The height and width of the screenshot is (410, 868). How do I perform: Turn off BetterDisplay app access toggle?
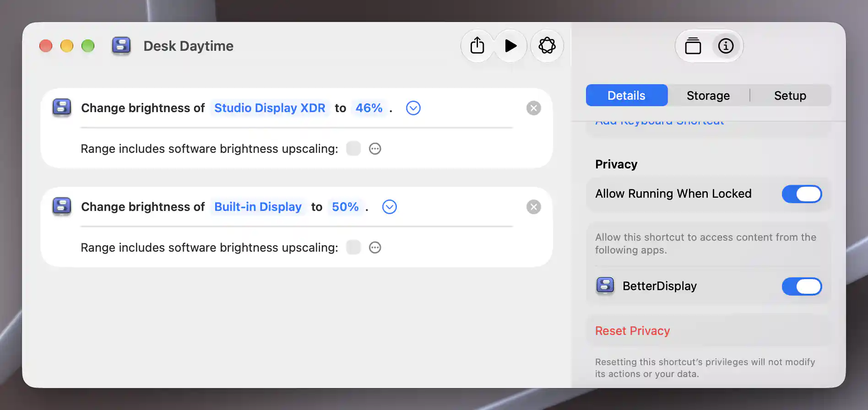[x=802, y=286]
